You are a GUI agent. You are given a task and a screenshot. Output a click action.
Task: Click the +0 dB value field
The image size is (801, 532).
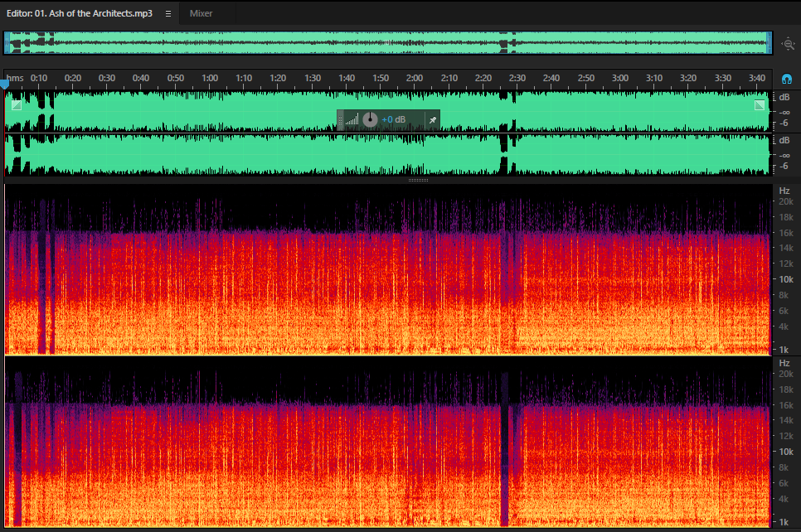pyautogui.click(x=393, y=120)
